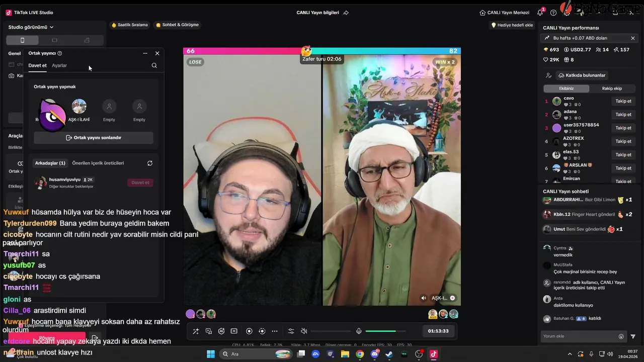The width and height of the screenshot is (644, 362).
Task: Unmute the desktop speaker audio
Action: pos(304,331)
